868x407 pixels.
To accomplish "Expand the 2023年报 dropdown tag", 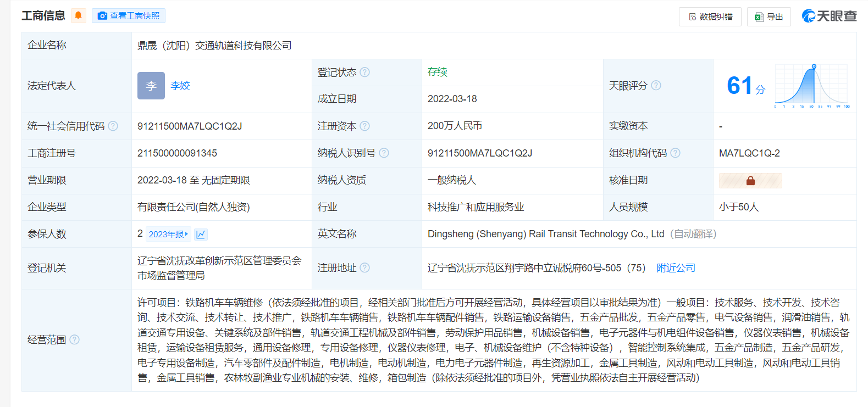I will (168, 235).
